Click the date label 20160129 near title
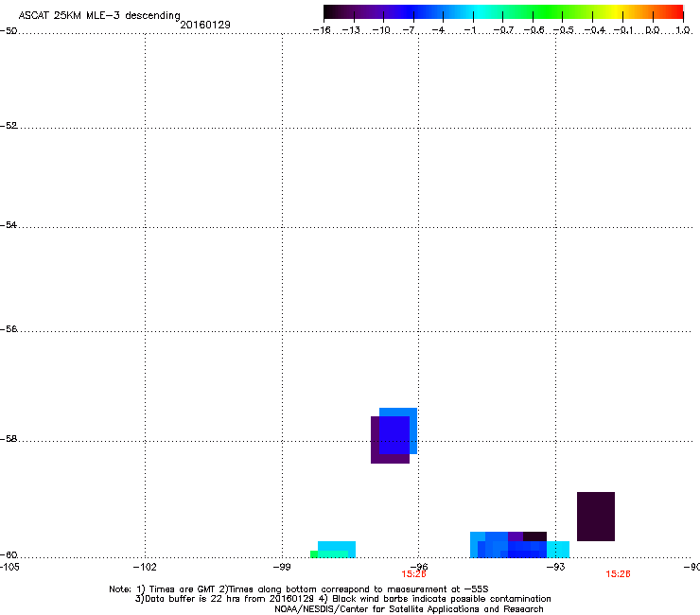 point(205,25)
